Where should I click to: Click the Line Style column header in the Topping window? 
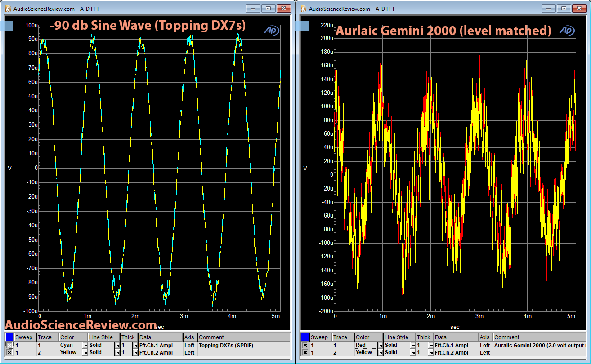(x=104, y=337)
